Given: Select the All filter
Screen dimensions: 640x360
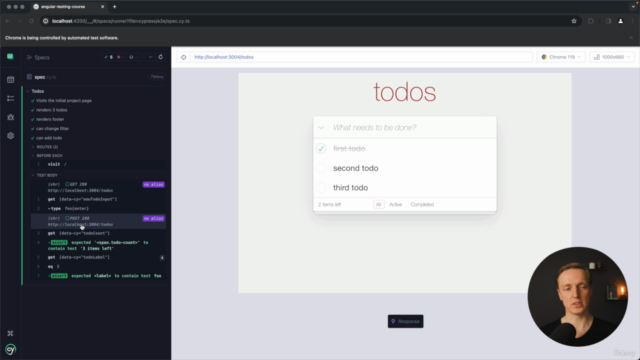Looking at the screenshot, I should pos(378,204).
